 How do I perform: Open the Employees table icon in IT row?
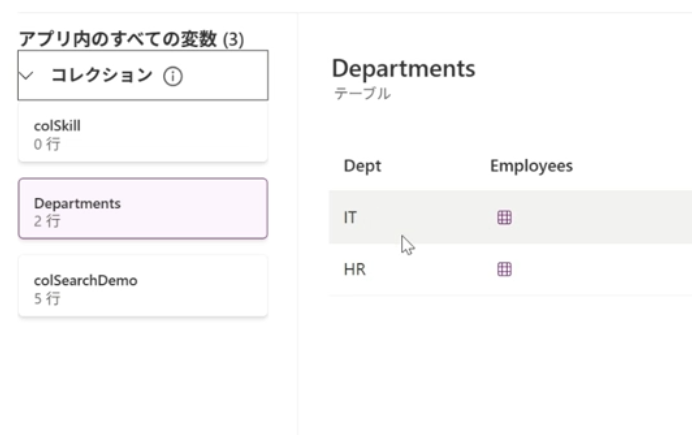(504, 217)
